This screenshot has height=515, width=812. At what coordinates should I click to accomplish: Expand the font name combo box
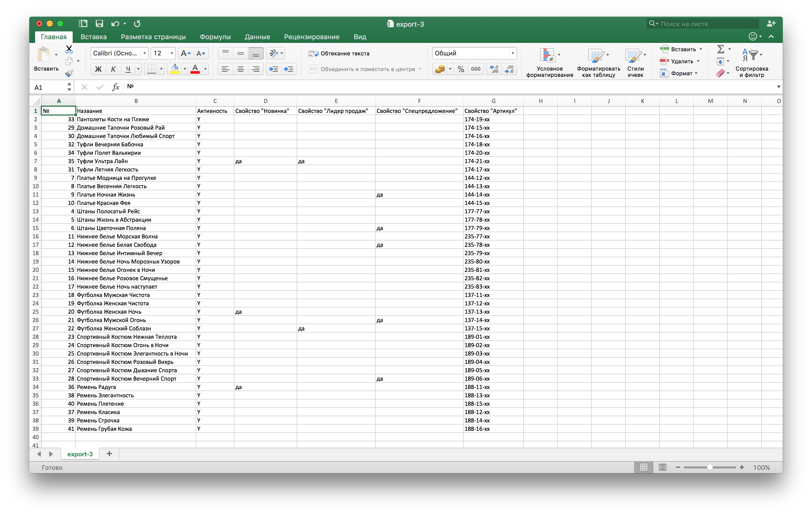tap(145, 53)
